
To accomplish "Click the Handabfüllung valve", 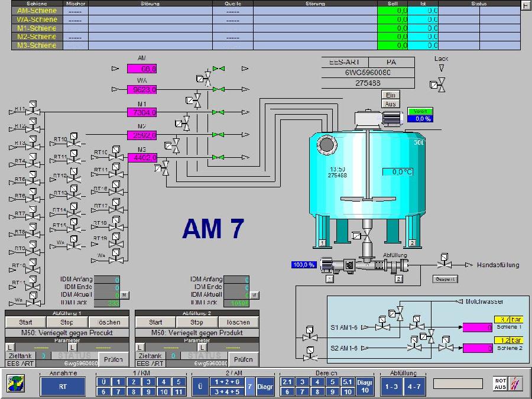I will tap(444, 261).
